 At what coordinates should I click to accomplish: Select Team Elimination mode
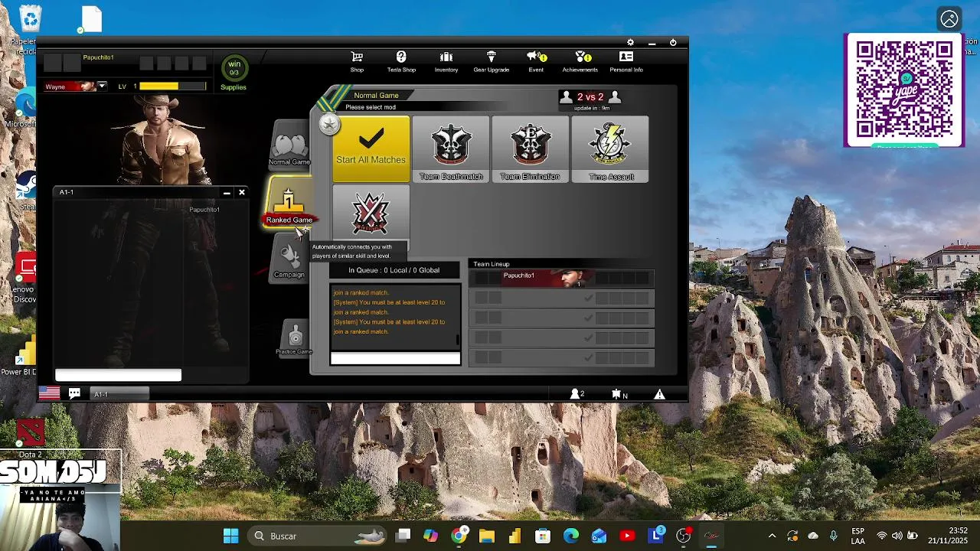click(531, 149)
